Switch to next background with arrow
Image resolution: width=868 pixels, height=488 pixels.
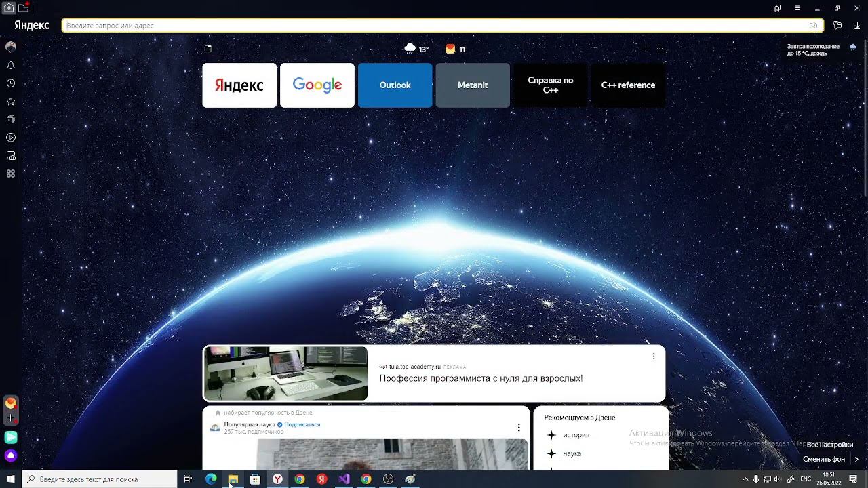(856, 459)
